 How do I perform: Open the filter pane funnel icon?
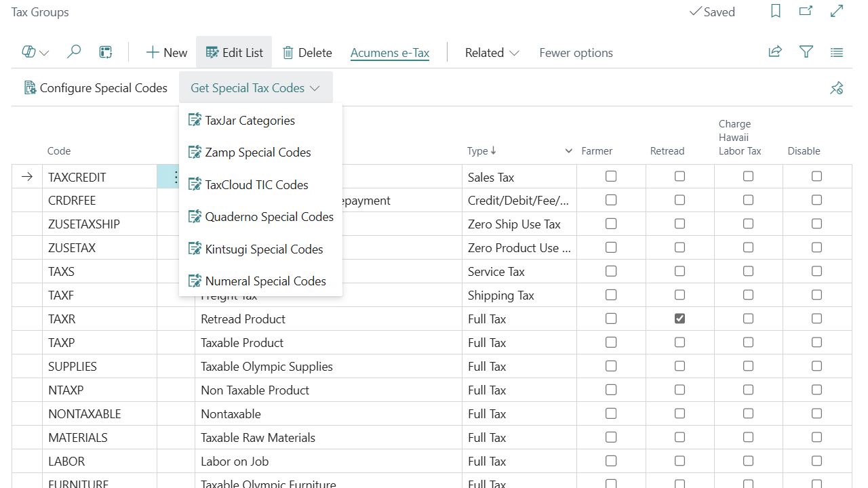(x=806, y=52)
